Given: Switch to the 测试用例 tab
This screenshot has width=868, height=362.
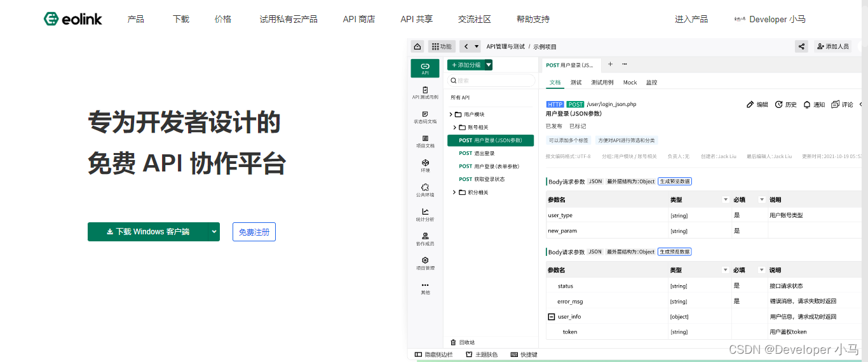Looking at the screenshot, I should coord(602,83).
